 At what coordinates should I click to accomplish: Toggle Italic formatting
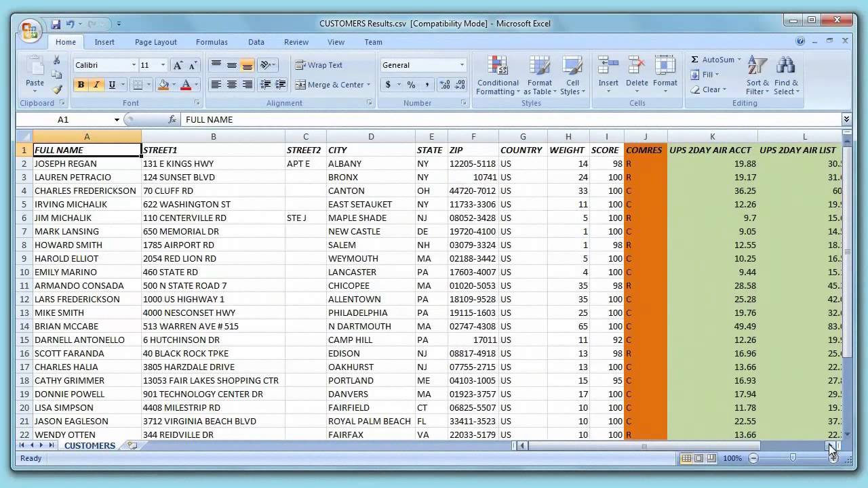[96, 85]
